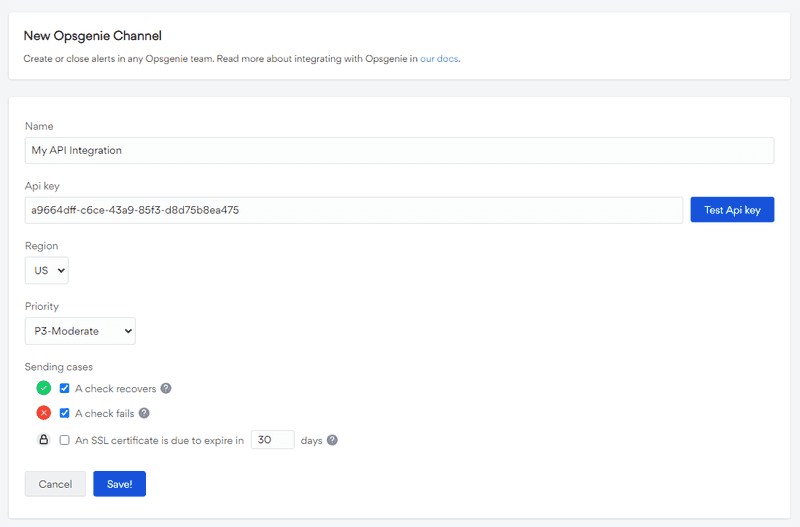Focus the Api key input field

354,210
